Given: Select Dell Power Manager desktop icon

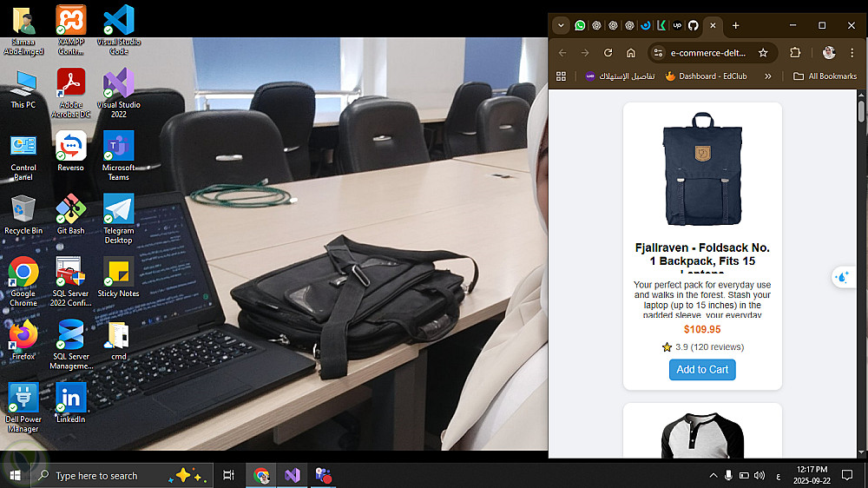Looking at the screenshot, I should point(23,408).
